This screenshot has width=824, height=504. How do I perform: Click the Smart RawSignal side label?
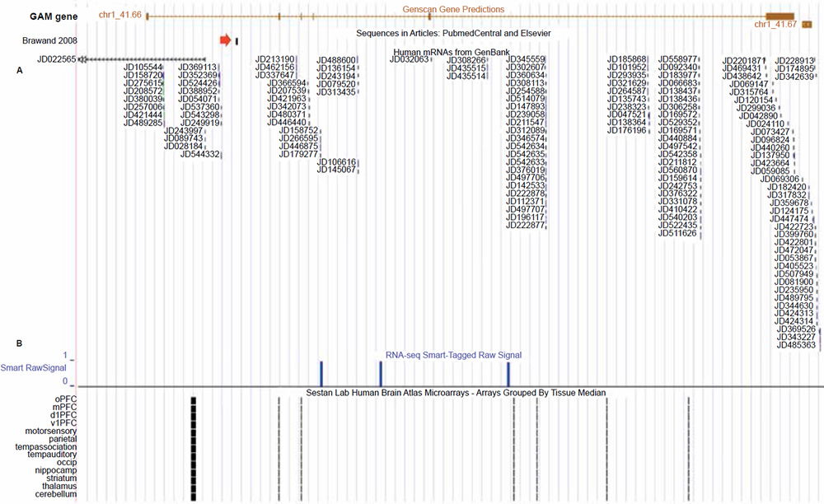pyautogui.click(x=34, y=367)
